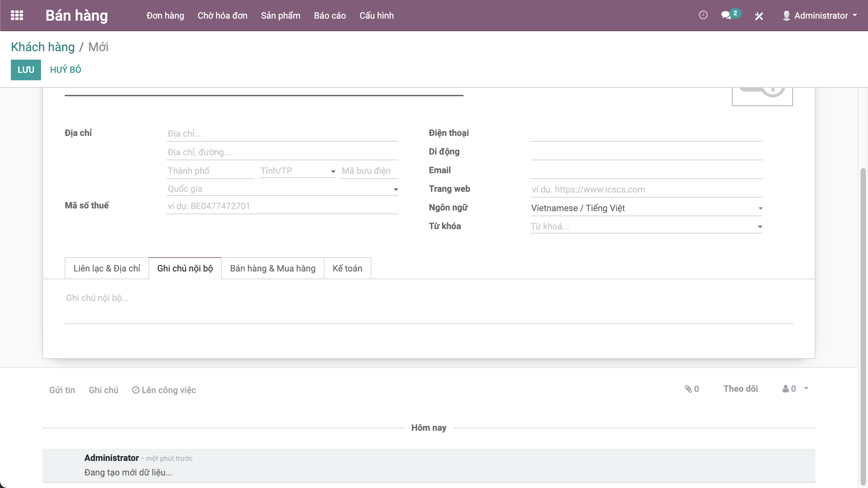The height and width of the screenshot is (488, 868).
Task: Open the Sản phẩm menu
Action: pyautogui.click(x=280, y=16)
